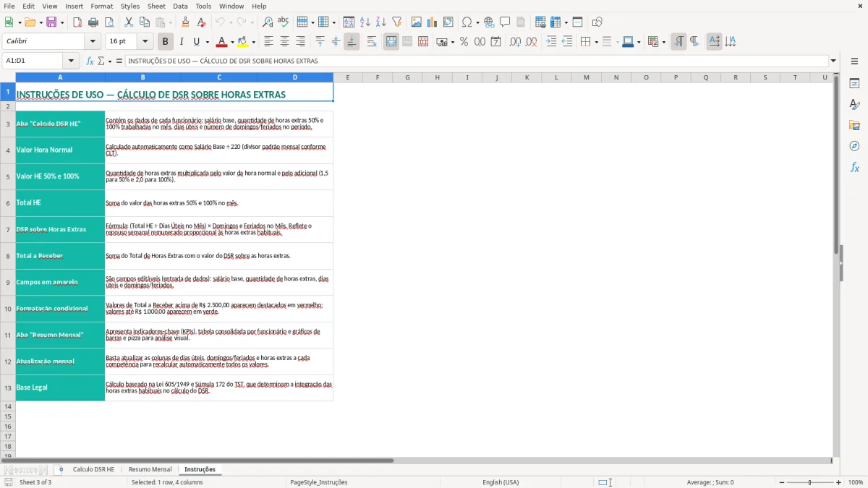Toggle Merge and Center Cells
The image size is (868, 488).
click(x=391, y=42)
